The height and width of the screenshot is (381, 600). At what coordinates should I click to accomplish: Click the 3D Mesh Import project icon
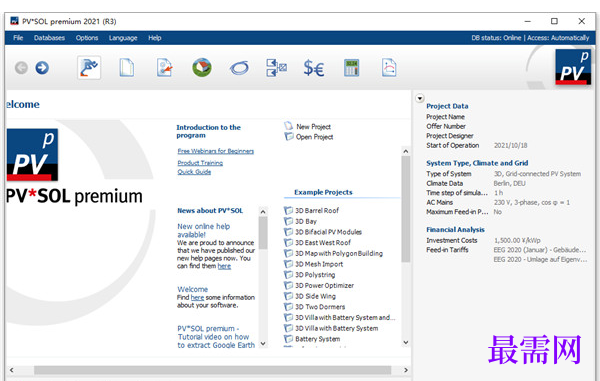[289, 264]
